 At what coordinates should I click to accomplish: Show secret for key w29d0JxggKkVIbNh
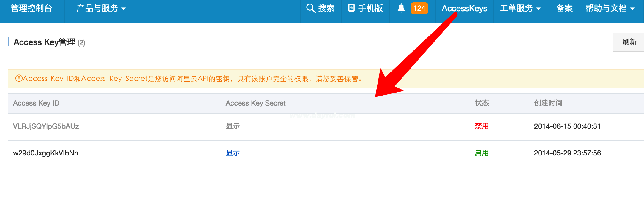pyautogui.click(x=233, y=153)
